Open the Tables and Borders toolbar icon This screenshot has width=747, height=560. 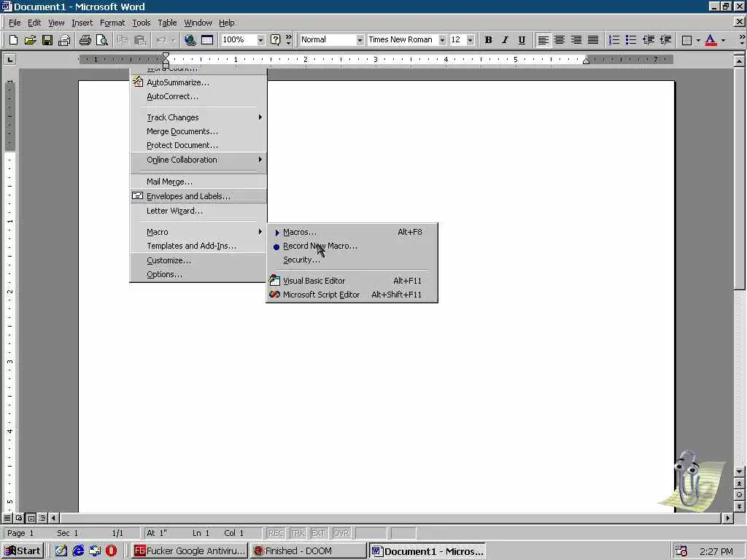(x=207, y=40)
